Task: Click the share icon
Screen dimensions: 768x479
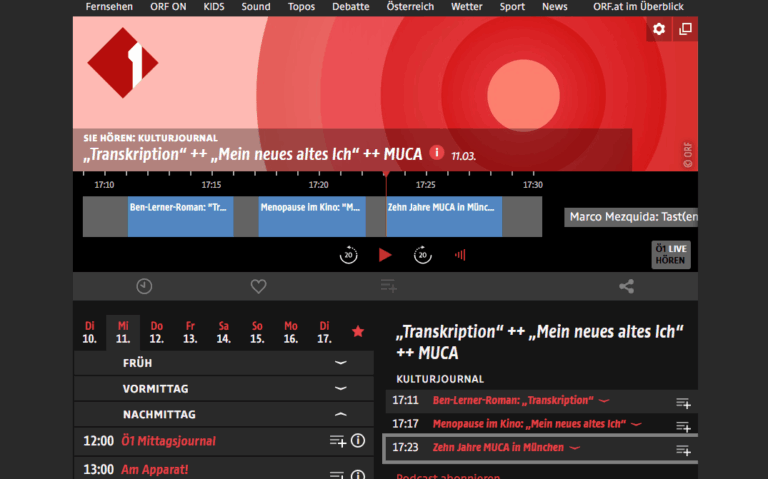Action: click(626, 287)
